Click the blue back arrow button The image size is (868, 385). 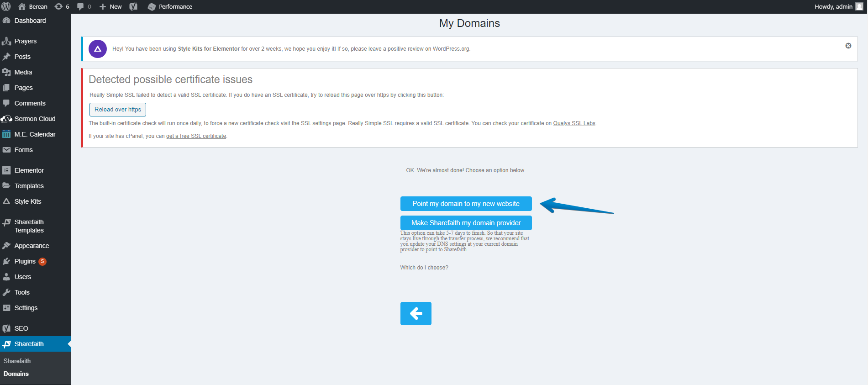416,313
